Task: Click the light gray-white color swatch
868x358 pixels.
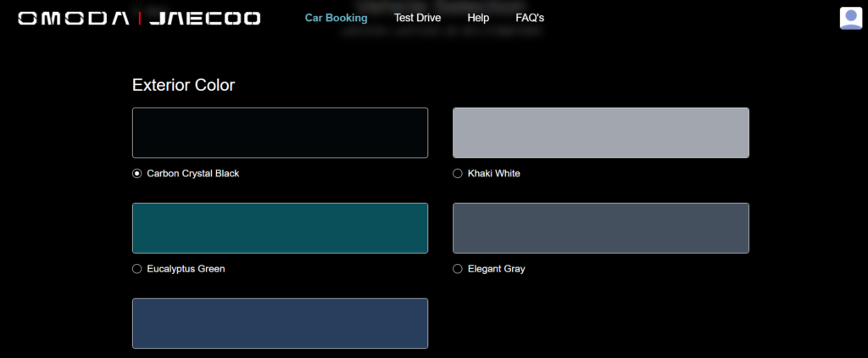Action: (x=600, y=132)
